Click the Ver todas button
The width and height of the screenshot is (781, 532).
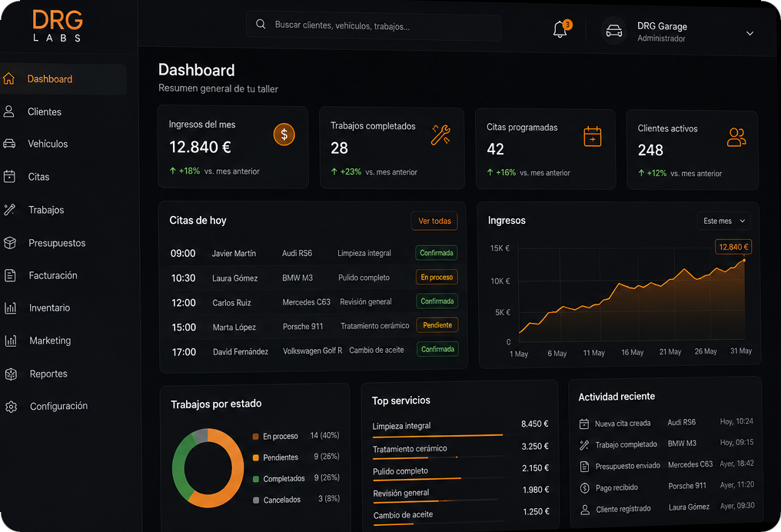[434, 221]
